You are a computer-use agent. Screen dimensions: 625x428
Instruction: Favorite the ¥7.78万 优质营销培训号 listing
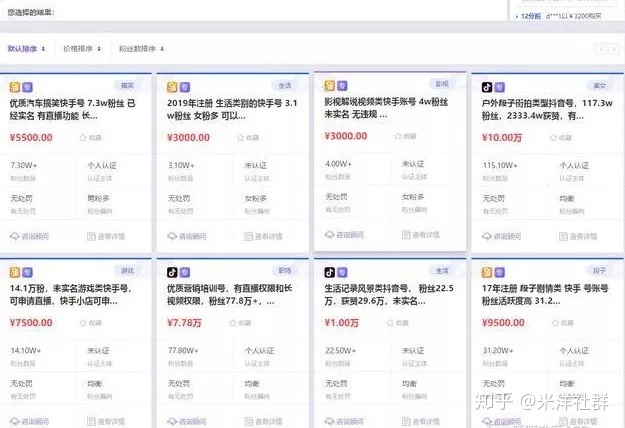coord(233,323)
